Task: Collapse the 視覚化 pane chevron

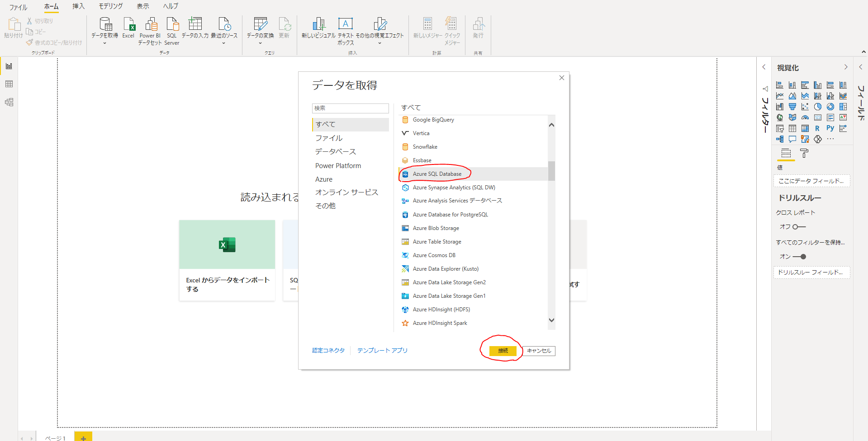Action: pyautogui.click(x=846, y=67)
